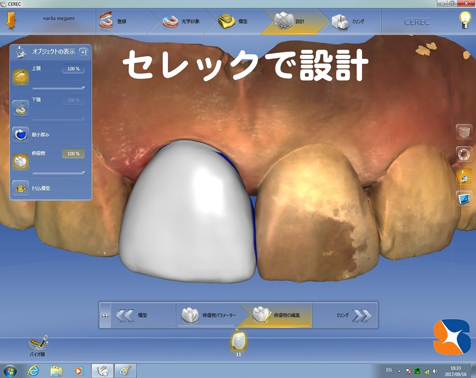This screenshot has height=378, width=476.
Task: Go to the ミリング milling phase
Action: click(348, 21)
